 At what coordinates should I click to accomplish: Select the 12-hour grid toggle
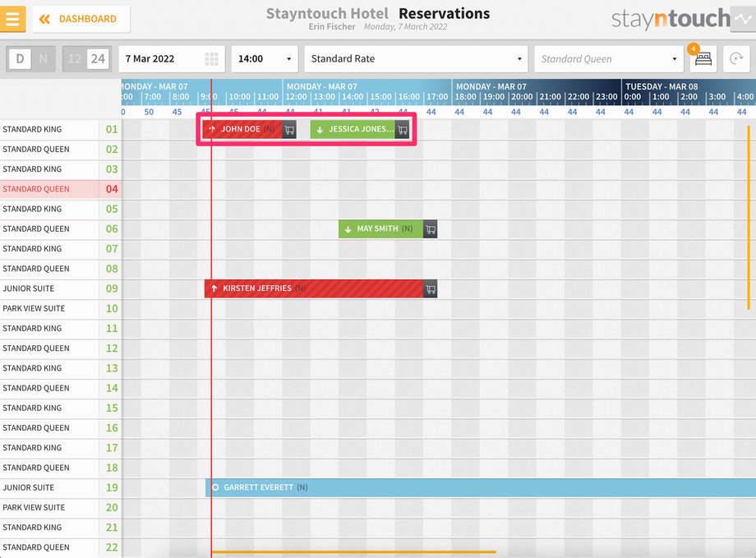tap(75, 59)
